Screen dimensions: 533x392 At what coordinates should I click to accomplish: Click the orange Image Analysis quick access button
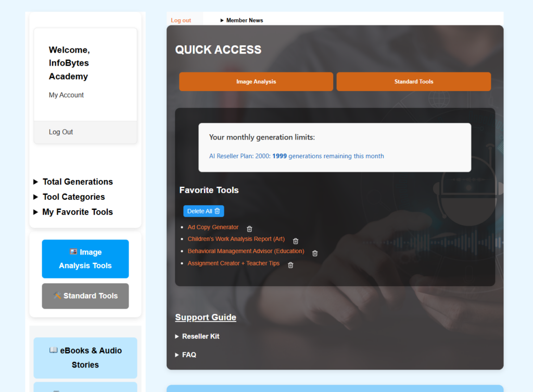(x=256, y=81)
